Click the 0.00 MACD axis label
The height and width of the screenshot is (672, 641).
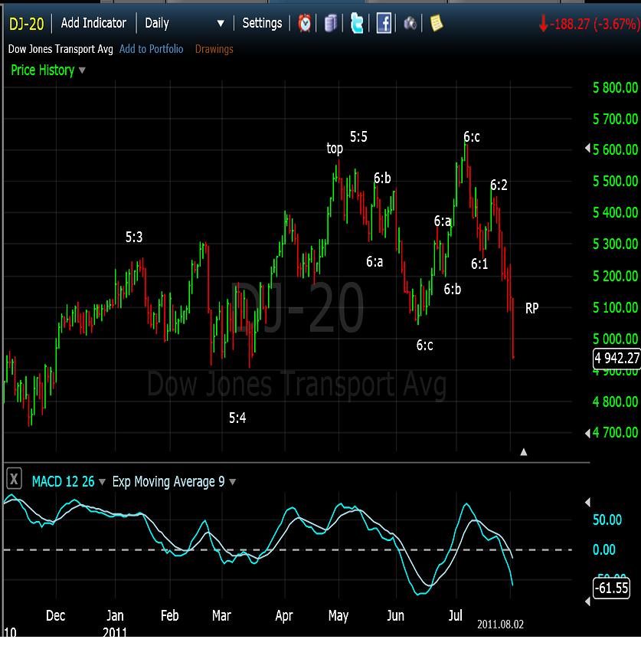[603, 549]
